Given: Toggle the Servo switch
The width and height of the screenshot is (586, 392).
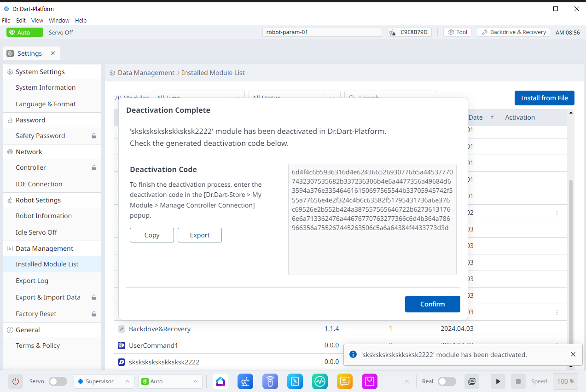Looking at the screenshot, I should point(58,381).
